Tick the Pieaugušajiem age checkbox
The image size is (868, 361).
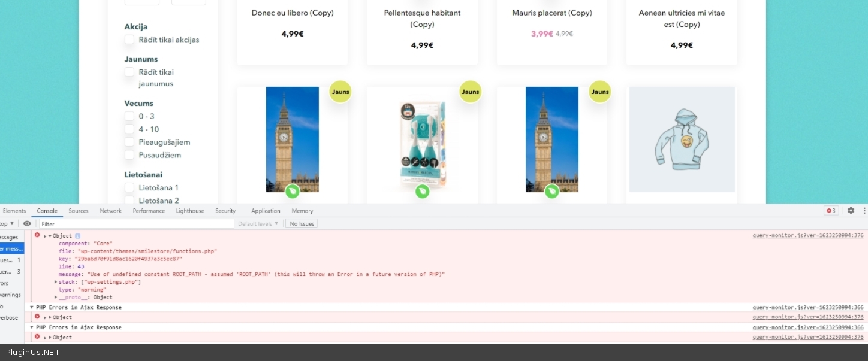click(129, 142)
